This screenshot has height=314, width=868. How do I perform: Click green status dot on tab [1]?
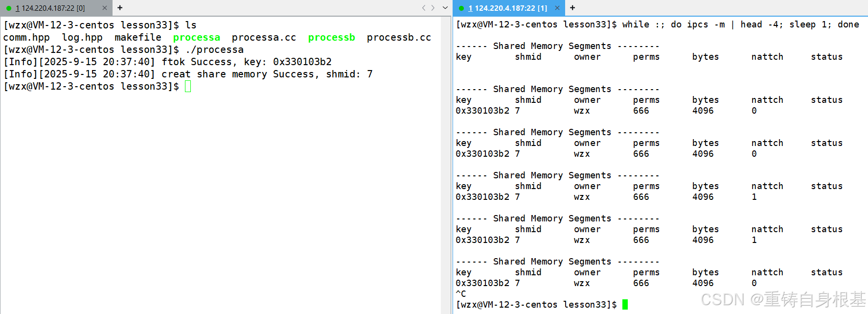click(x=461, y=8)
